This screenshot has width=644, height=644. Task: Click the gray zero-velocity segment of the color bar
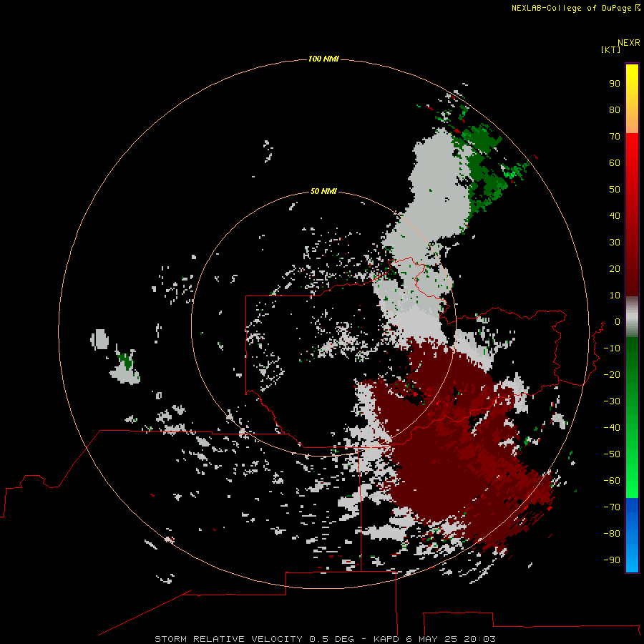(x=632, y=317)
